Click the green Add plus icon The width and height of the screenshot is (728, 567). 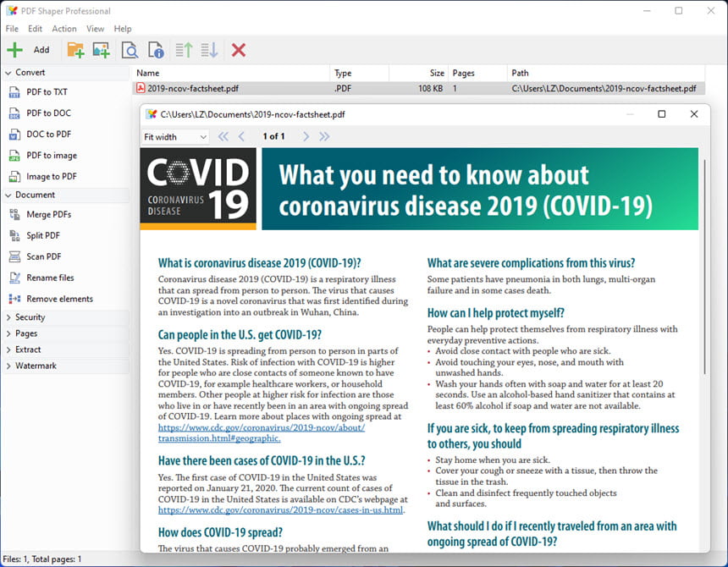point(15,50)
